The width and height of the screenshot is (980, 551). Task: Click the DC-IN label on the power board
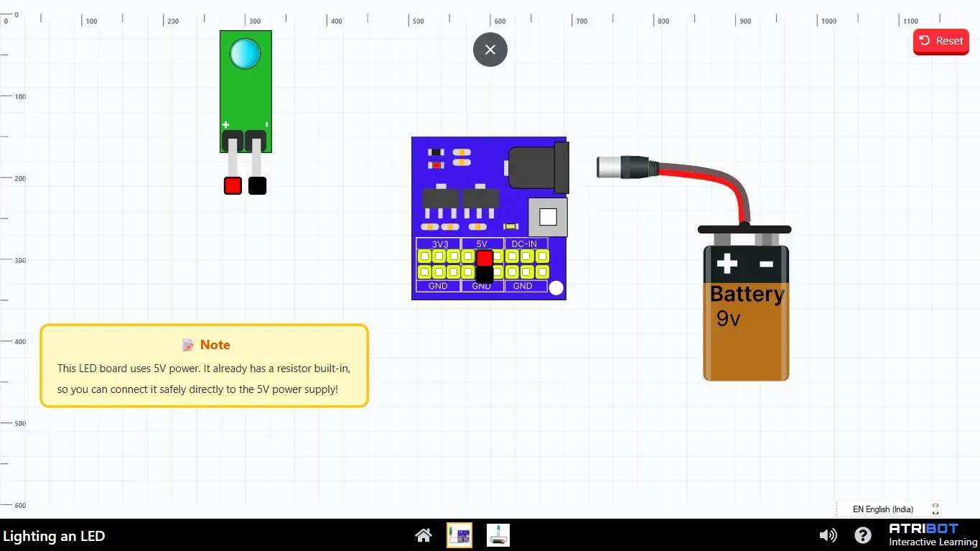pos(524,244)
